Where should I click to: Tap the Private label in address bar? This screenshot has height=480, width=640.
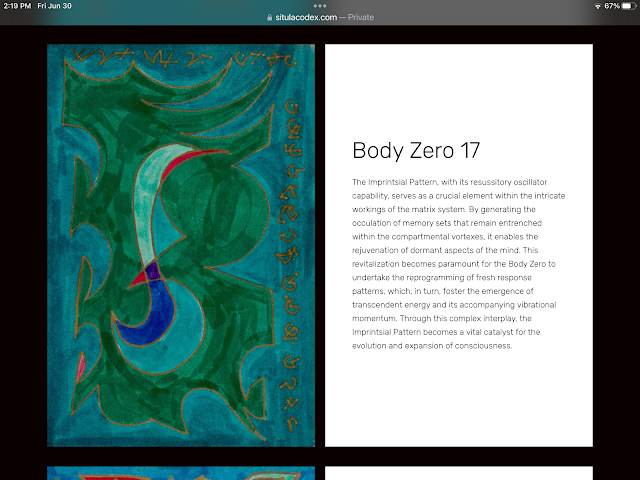point(361,17)
